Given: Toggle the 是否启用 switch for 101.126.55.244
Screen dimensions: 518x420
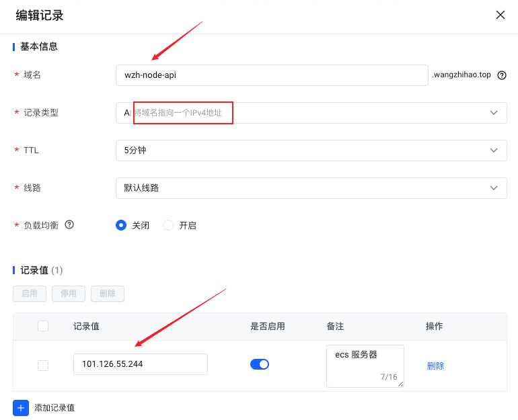Looking at the screenshot, I should 260,364.
